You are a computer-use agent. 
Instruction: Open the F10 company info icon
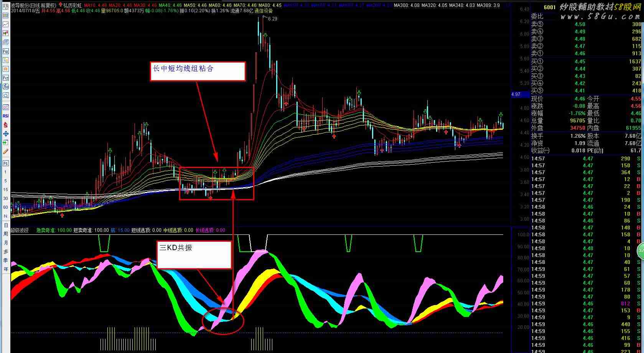[x=6, y=51]
